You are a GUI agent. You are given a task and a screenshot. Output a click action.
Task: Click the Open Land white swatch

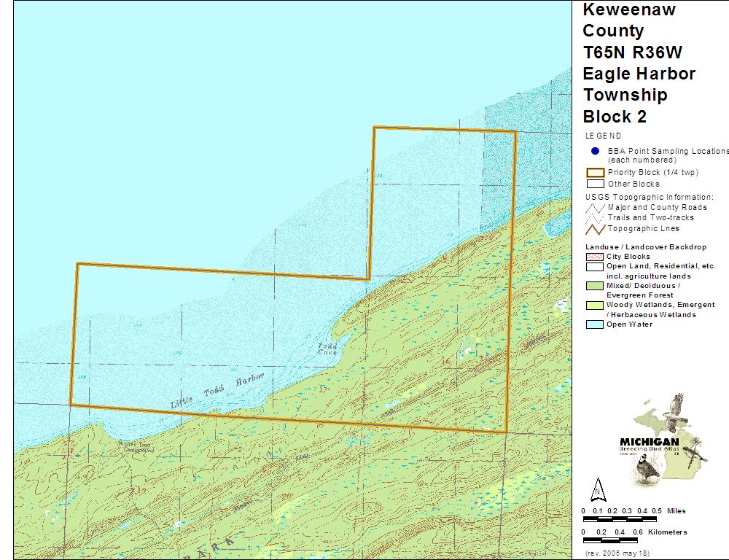coord(595,267)
